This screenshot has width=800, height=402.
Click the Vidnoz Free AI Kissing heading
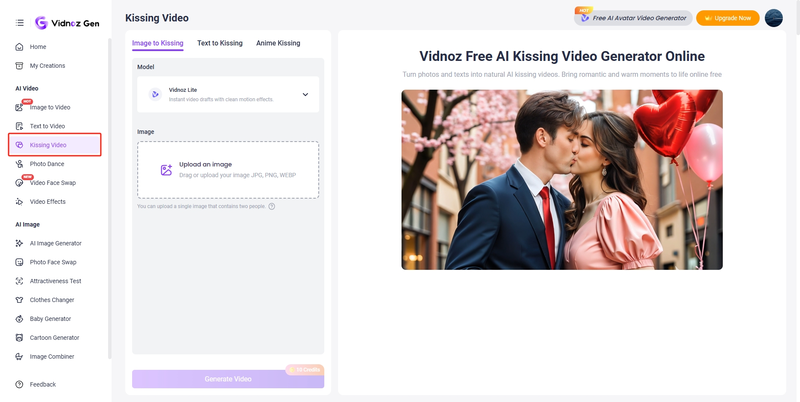click(x=562, y=56)
